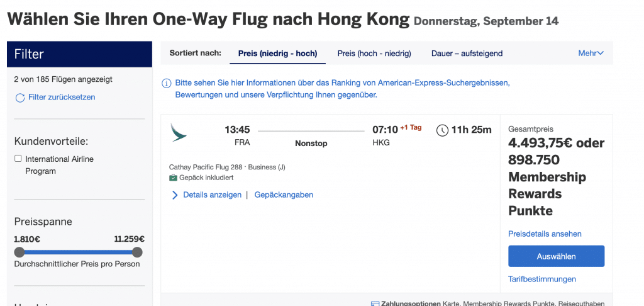Viewport: 644px width, 306px height.
Task: Click the minimum price slider handle
Action: pyautogui.click(x=19, y=252)
